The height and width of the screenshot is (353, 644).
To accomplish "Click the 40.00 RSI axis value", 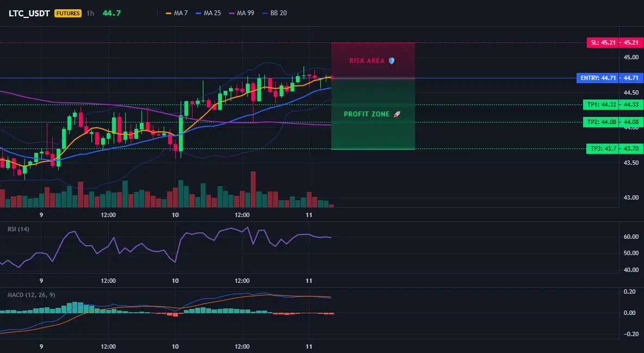I will click(x=631, y=270).
